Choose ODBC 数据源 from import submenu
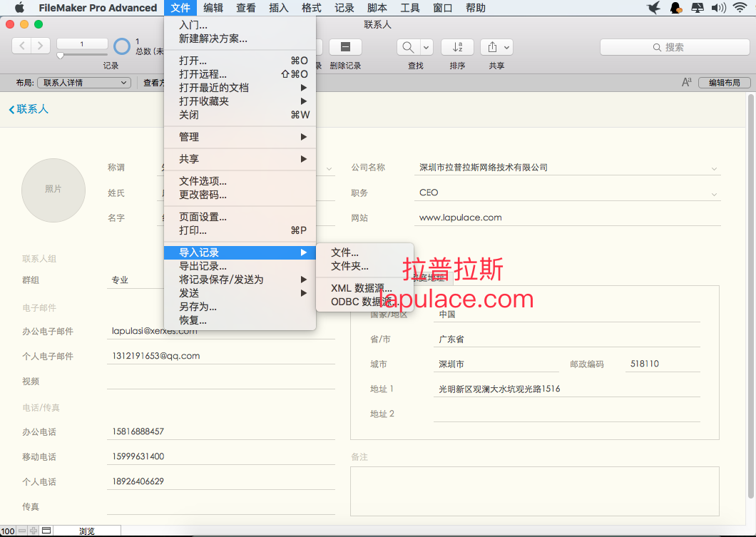Image resolution: width=756 pixels, height=537 pixels. point(362,302)
